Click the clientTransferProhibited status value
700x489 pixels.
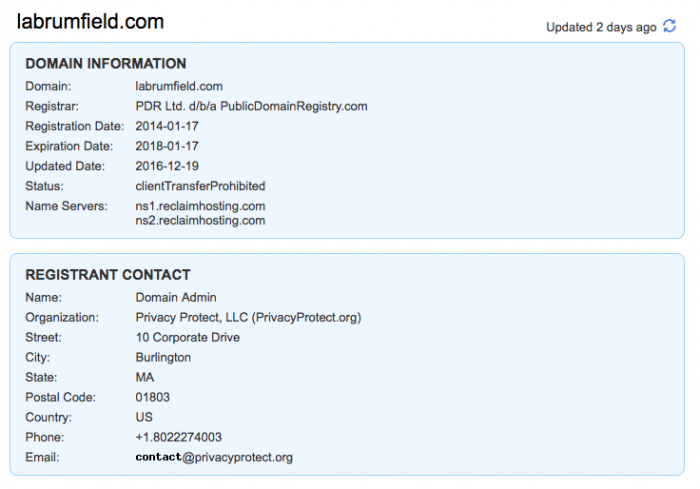[200, 186]
